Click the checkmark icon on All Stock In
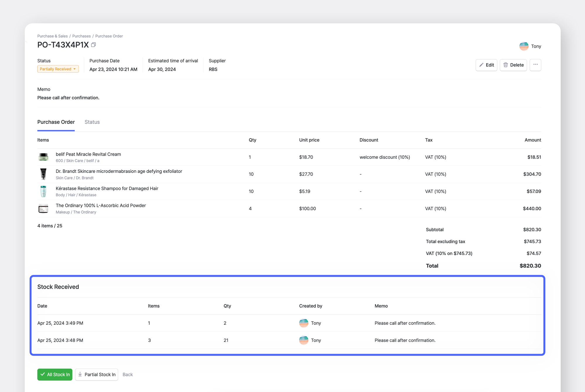Image resolution: width=585 pixels, height=392 pixels. pos(43,374)
